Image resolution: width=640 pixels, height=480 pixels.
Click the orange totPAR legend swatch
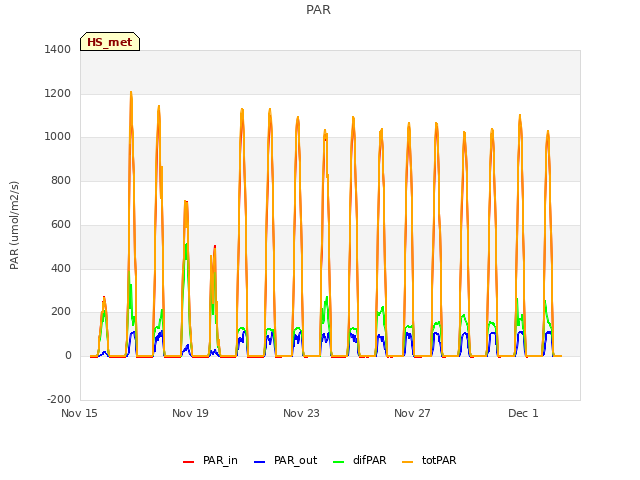(x=408, y=462)
